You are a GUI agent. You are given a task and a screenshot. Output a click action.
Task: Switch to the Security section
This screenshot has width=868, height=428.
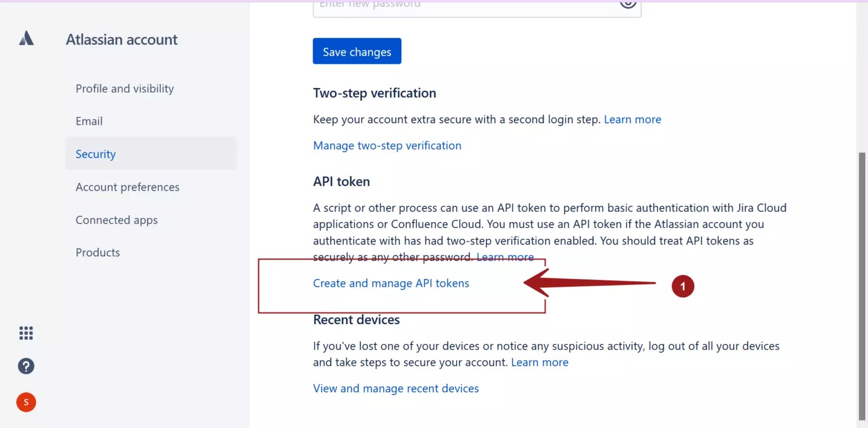[95, 154]
